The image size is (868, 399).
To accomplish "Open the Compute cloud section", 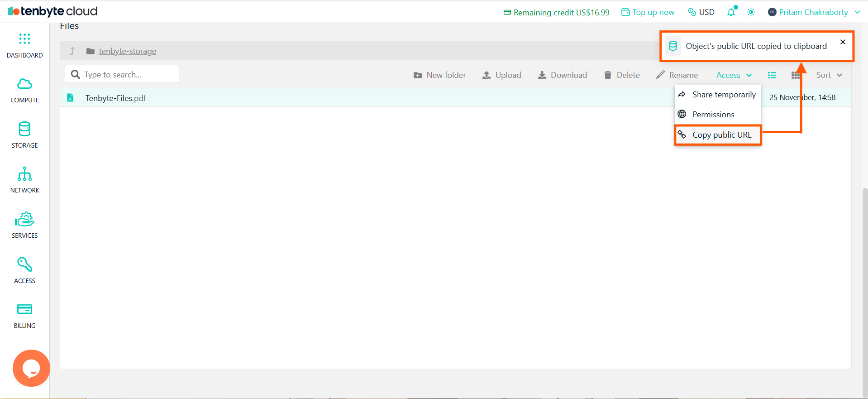I will tap(24, 91).
